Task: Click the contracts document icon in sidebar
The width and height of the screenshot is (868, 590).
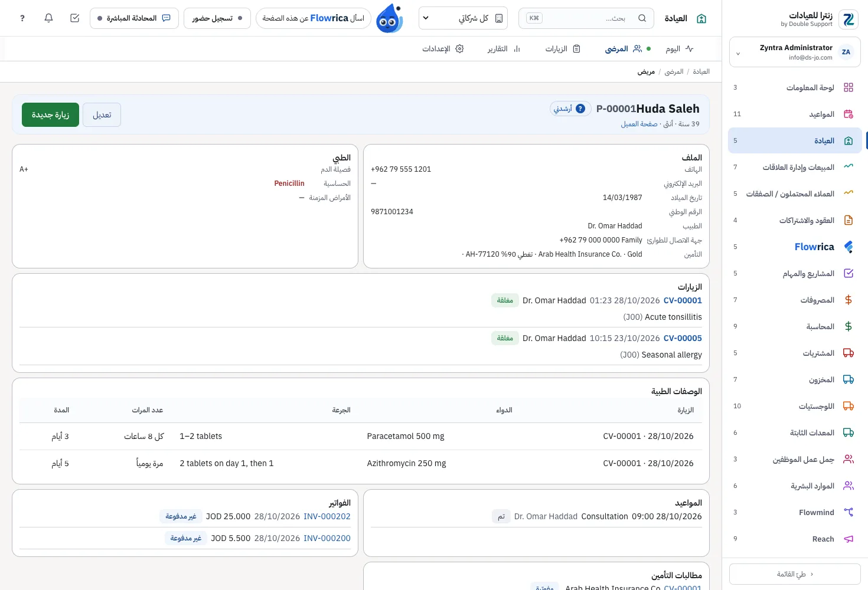Action: point(849,220)
